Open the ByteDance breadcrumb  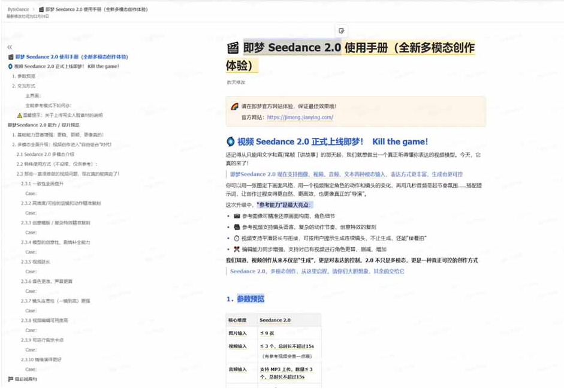pyautogui.click(x=18, y=10)
